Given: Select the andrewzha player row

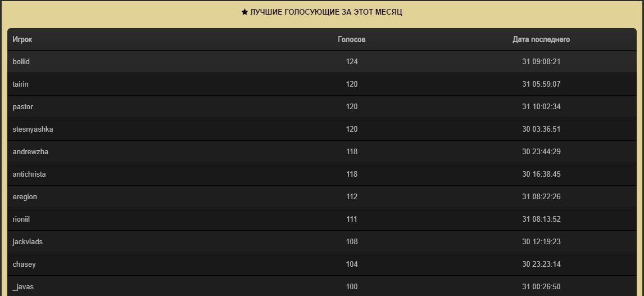Looking at the screenshot, I should (30, 152).
